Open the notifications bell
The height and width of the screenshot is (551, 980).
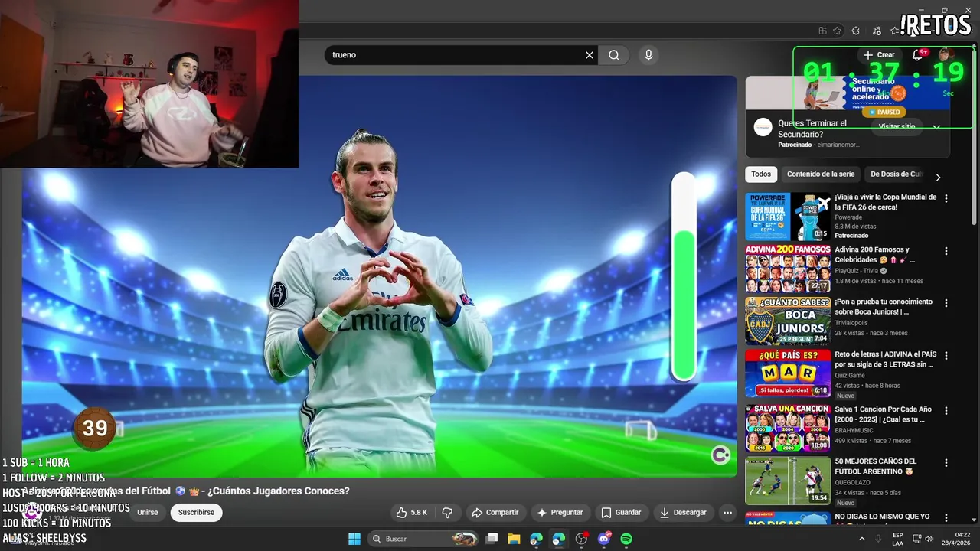[x=917, y=55]
